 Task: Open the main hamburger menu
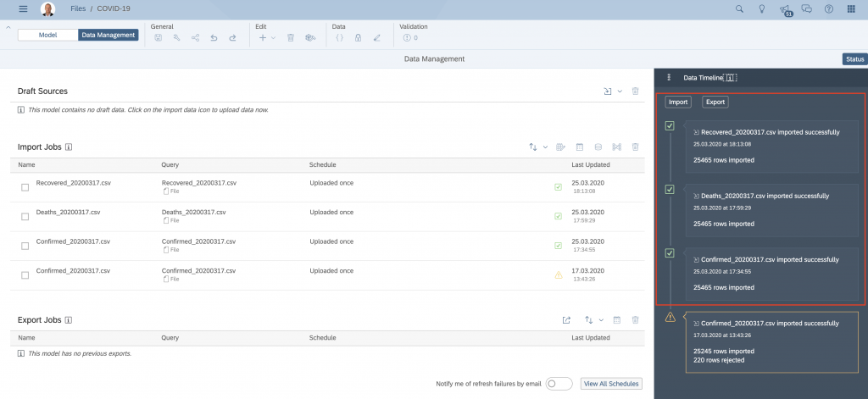23,8
